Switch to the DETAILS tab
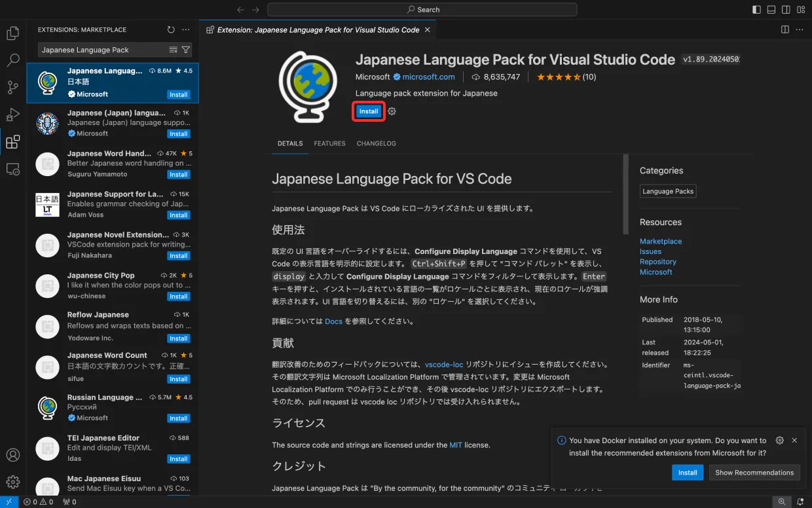The image size is (812, 508). [290, 143]
